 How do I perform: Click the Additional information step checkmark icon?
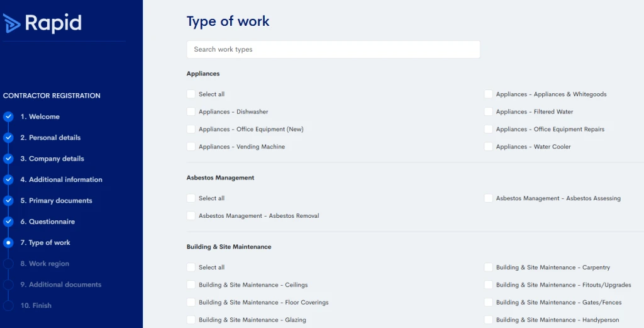8,179
